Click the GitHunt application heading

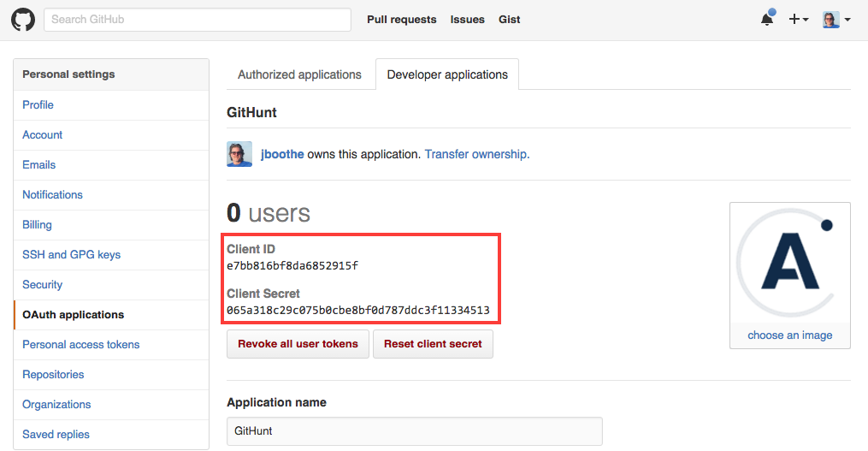(252, 112)
